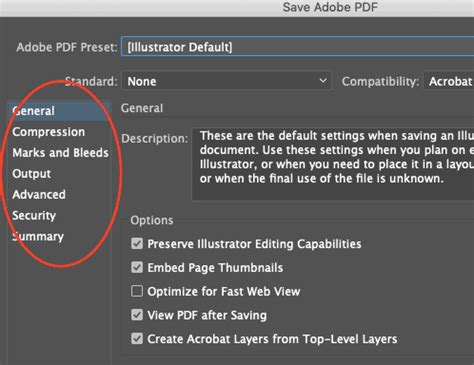The width and height of the screenshot is (474, 365).
Task: View the Summary section
Action: point(38,236)
